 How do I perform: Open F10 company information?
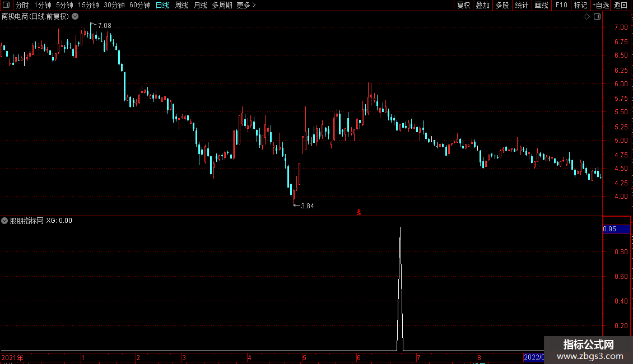[561, 5]
